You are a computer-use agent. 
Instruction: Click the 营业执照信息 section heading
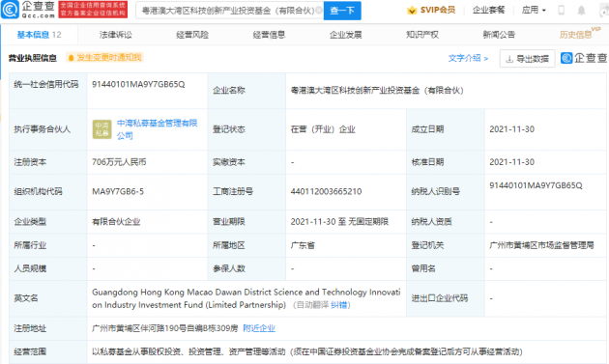pos(33,58)
